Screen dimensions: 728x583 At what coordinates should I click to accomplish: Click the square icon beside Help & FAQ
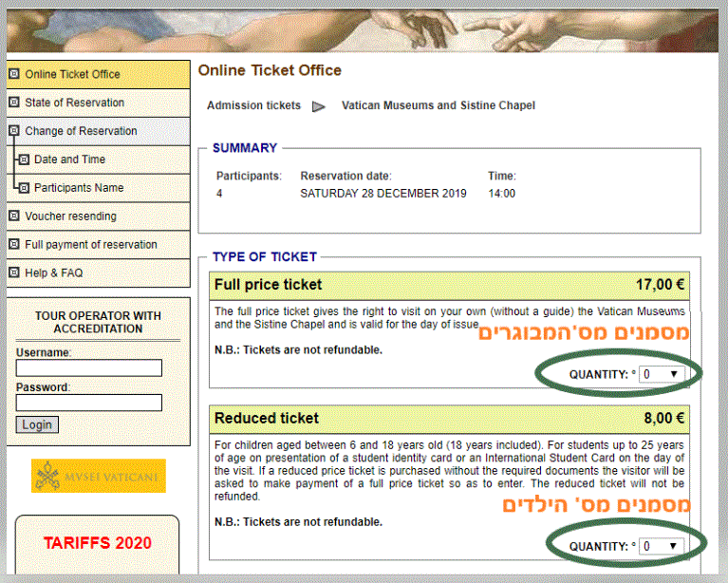click(x=14, y=273)
